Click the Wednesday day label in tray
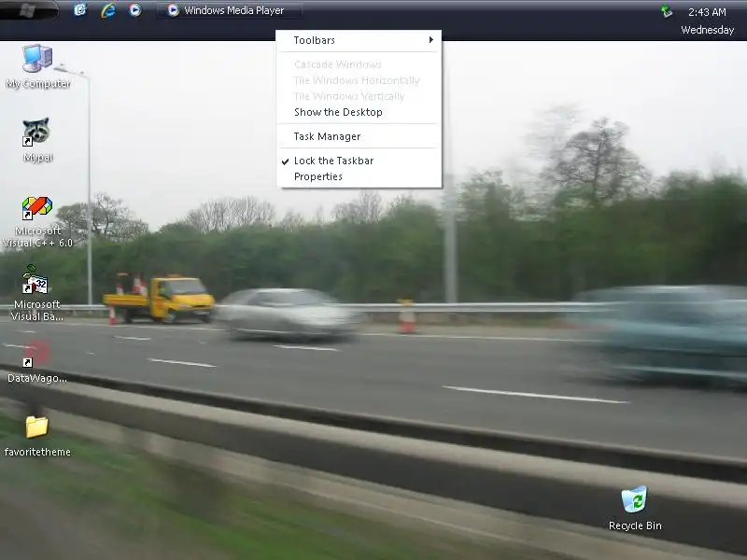The width and height of the screenshot is (747, 560). click(708, 30)
